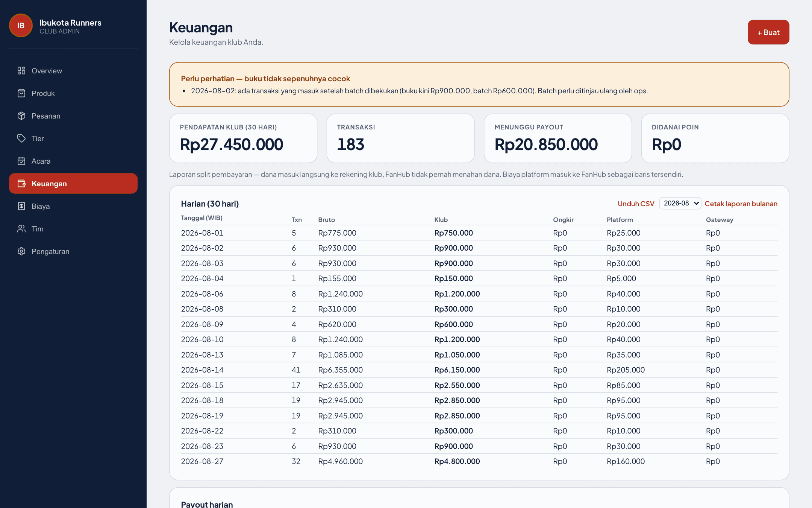
Task: Click the + Buat button
Action: (768, 32)
